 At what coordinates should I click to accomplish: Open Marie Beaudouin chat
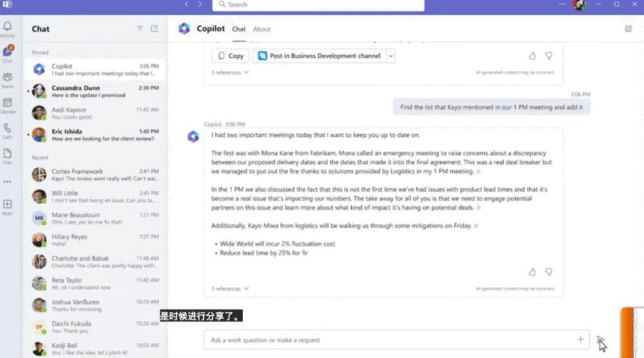(x=95, y=218)
